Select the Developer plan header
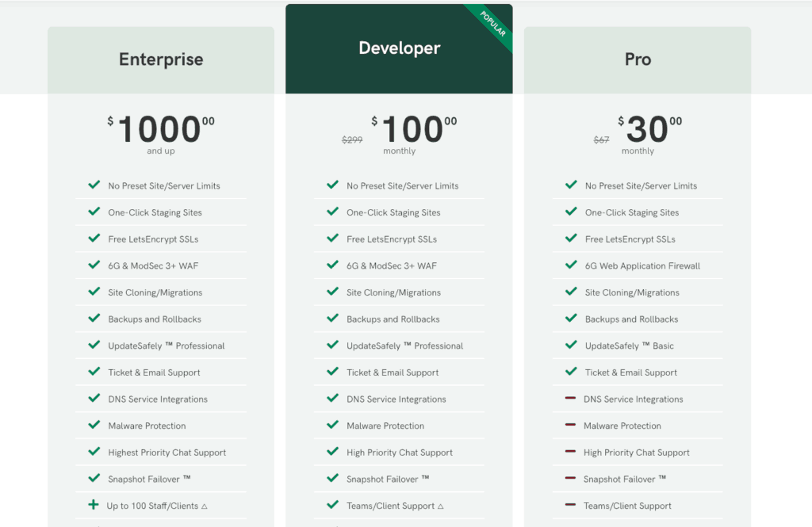The height and width of the screenshot is (527, 812). pos(399,48)
